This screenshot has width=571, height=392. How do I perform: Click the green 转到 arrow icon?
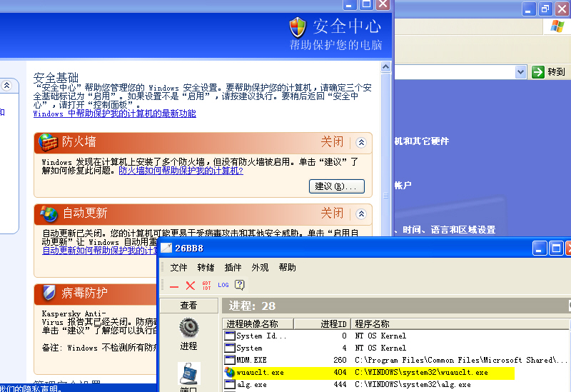coord(538,72)
